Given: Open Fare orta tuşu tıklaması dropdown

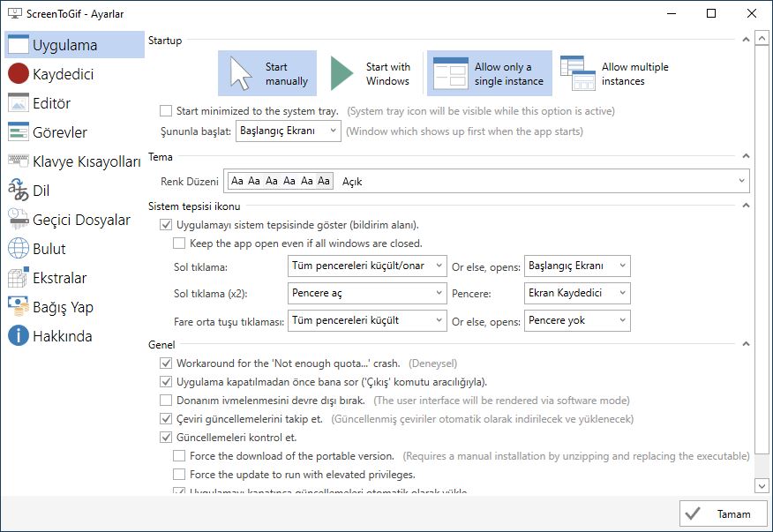Looking at the screenshot, I should tap(367, 320).
